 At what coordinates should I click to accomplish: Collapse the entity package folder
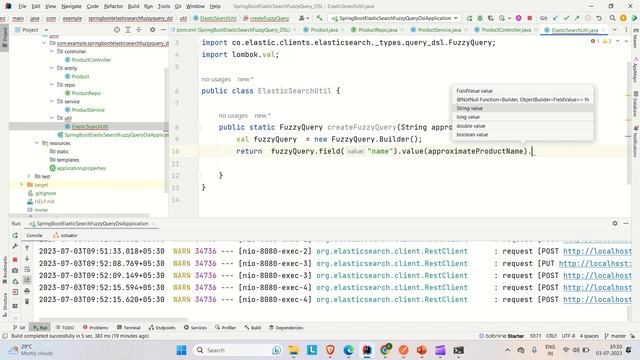tap(52, 68)
